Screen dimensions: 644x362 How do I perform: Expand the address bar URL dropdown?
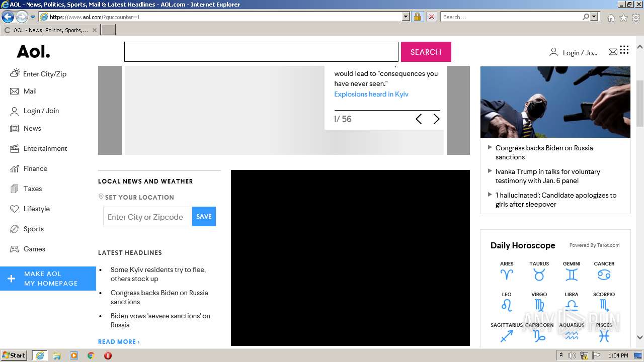point(406,17)
